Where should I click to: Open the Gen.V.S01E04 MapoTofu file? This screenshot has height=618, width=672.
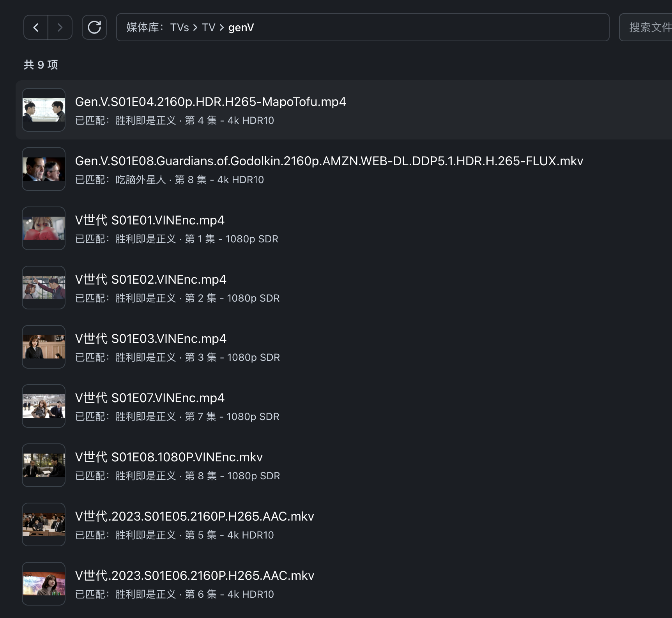pos(210,102)
